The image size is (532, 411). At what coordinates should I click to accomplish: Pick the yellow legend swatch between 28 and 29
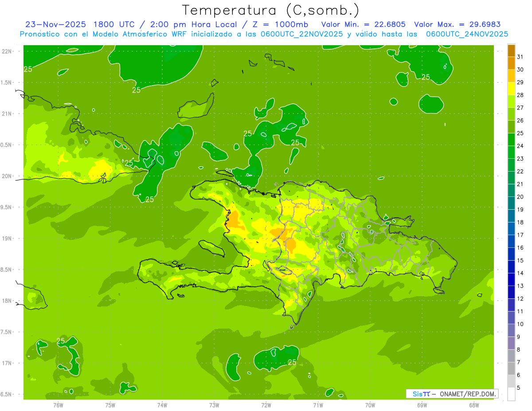click(x=511, y=89)
